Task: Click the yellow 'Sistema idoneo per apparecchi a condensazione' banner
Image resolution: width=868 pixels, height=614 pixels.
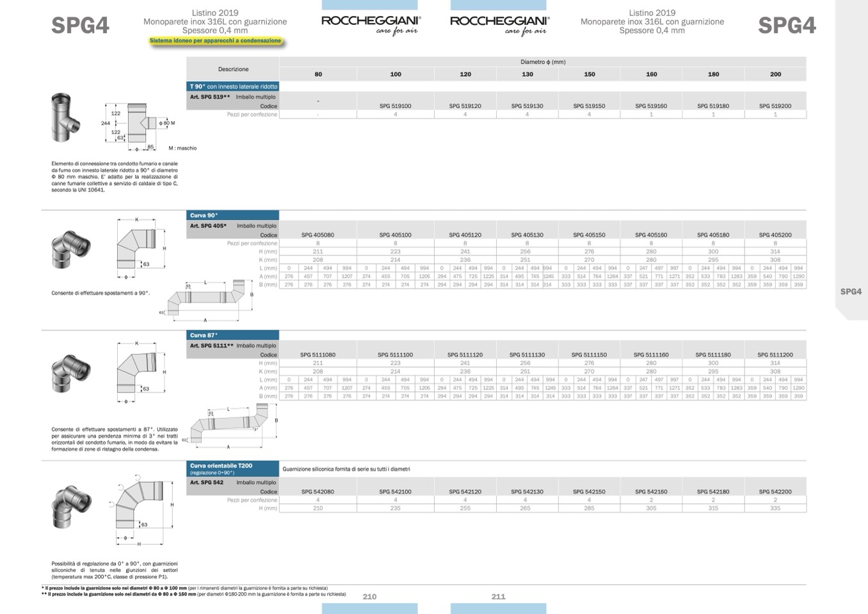Action: [215, 41]
